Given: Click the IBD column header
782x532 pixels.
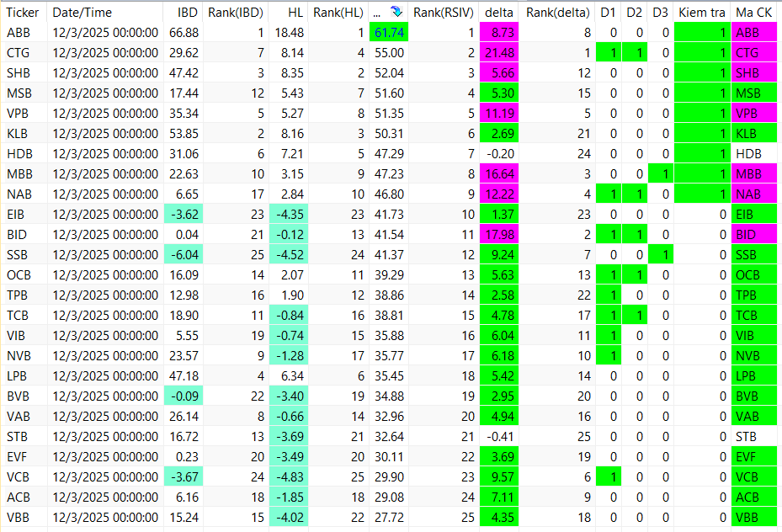Looking at the screenshot, I should (x=188, y=12).
